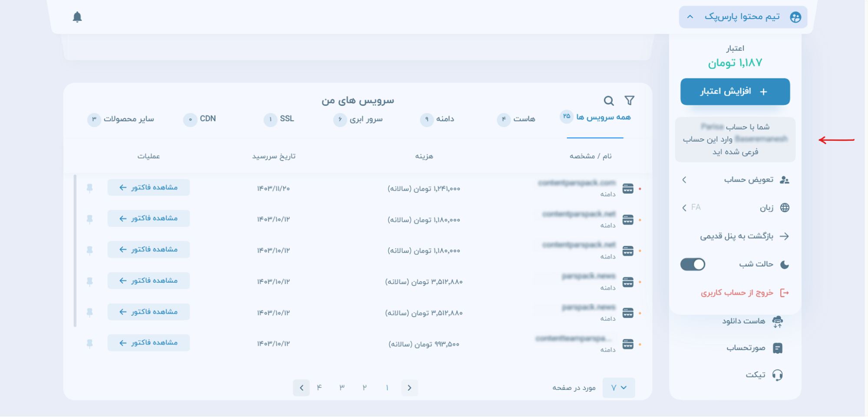Click pagination arrow next to page ۴
This screenshot has width=868, height=417.
301,387
